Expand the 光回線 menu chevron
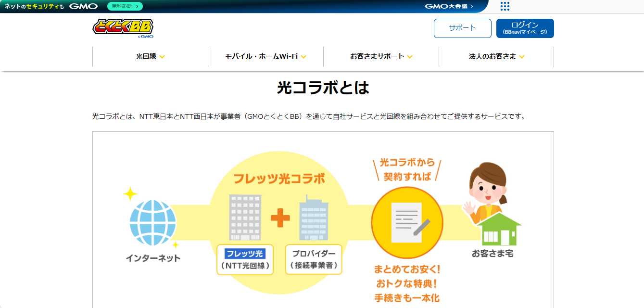 tap(162, 57)
